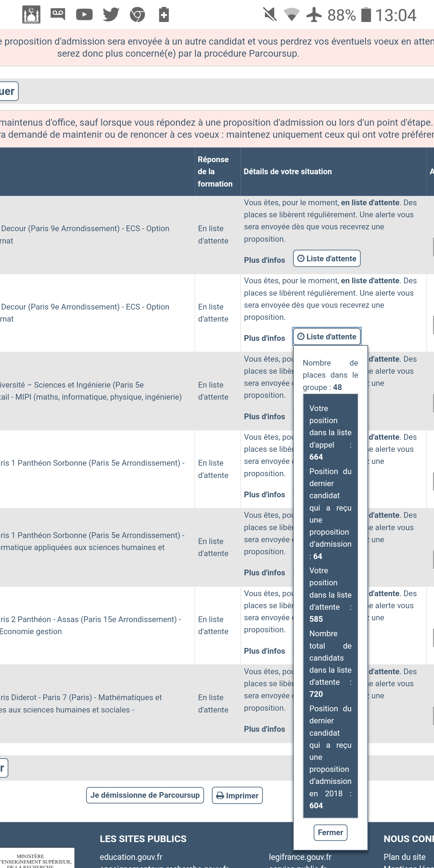The image size is (434, 868).
Task: Open Plus d'infos for Paris Diderot row
Action: pyautogui.click(x=265, y=729)
